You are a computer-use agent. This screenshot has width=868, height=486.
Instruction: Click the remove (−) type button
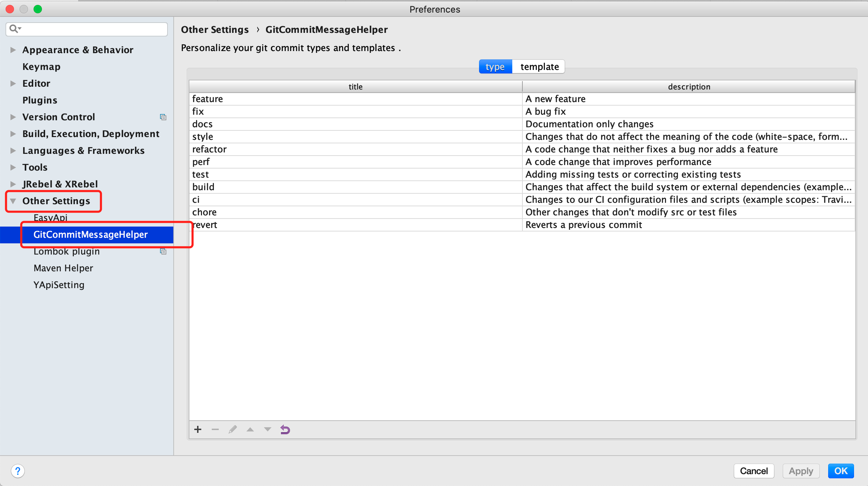tap(215, 429)
